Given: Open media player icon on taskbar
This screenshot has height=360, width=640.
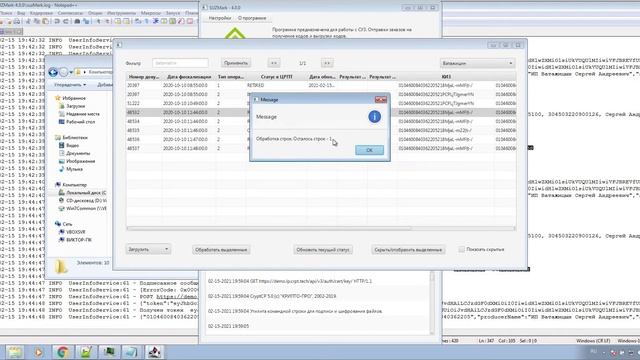Looking at the screenshot, I should click(x=38, y=352).
